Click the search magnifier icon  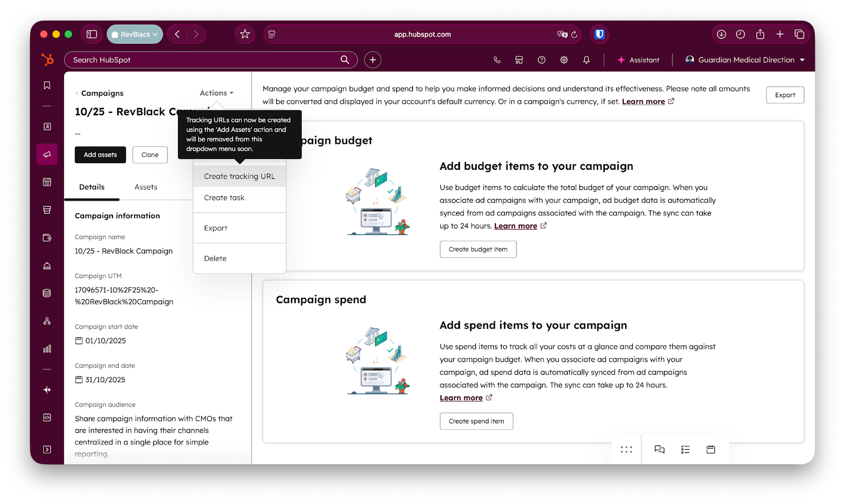coord(345,60)
